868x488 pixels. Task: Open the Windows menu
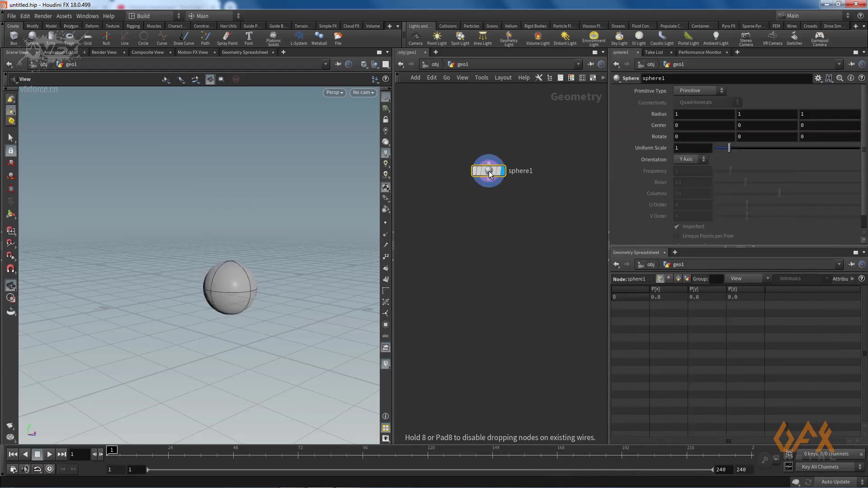click(x=87, y=16)
